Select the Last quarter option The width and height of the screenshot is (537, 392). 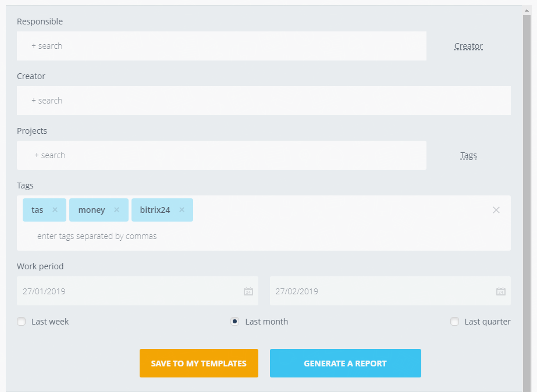point(454,322)
